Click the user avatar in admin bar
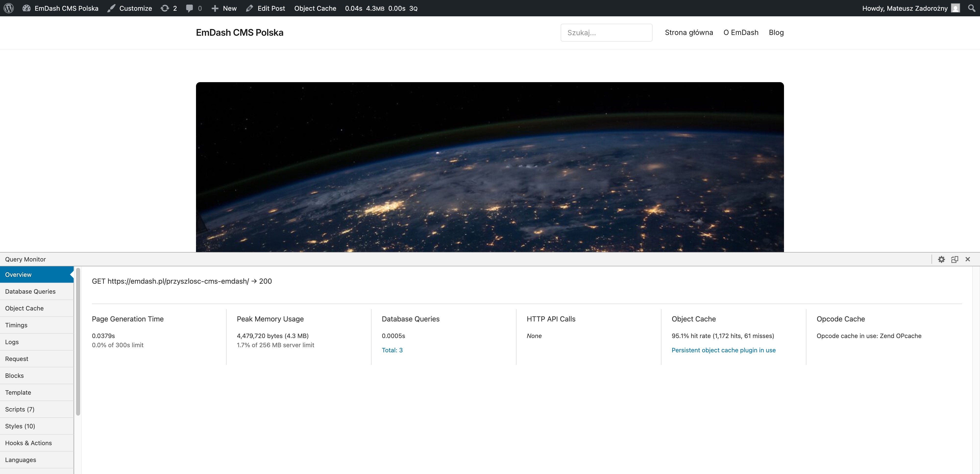The height and width of the screenshot is (474, 980). 955,8
